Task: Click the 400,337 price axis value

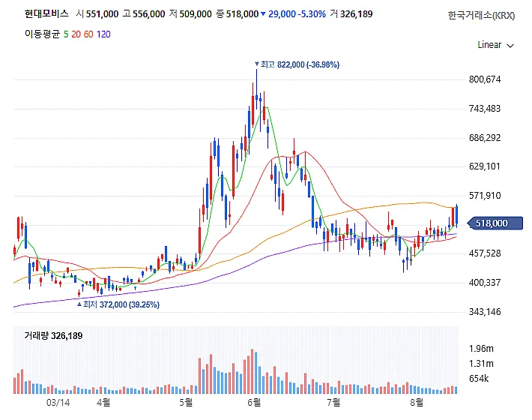Action: 485,283
